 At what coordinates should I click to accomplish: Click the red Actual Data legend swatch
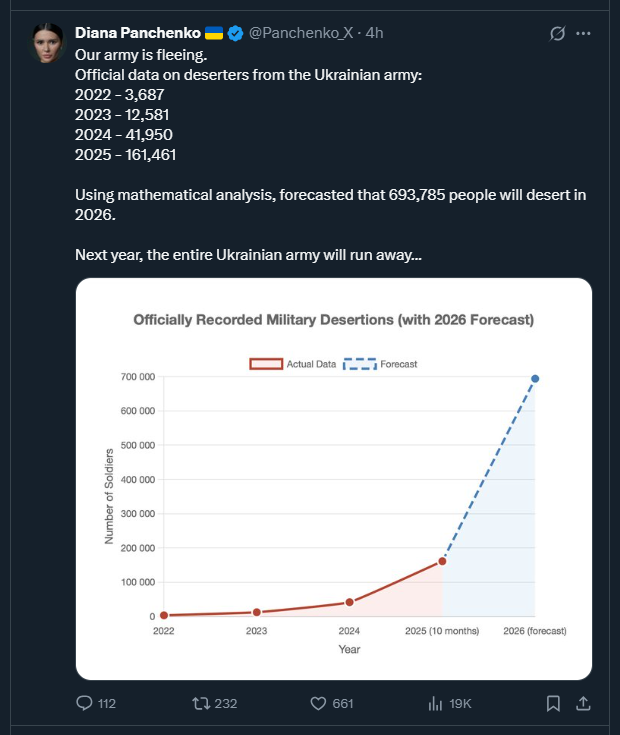(x=266, y=364)
